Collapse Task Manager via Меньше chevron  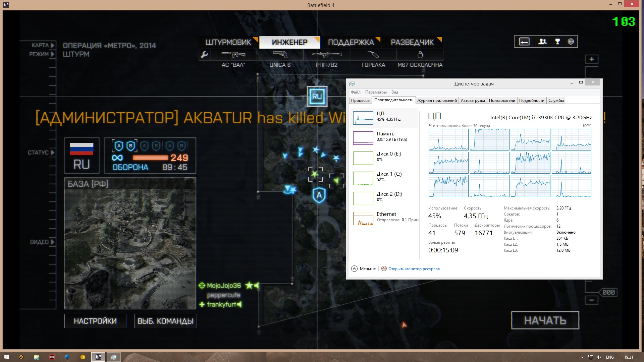coord(355,269)
